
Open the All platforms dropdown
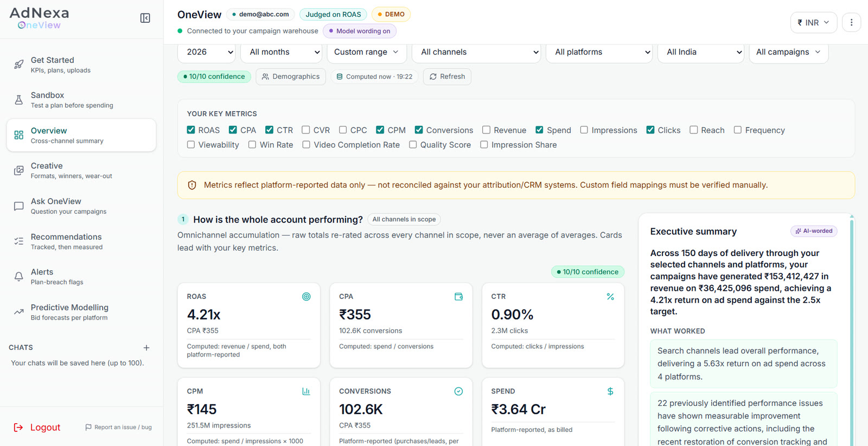pos(599,52)
